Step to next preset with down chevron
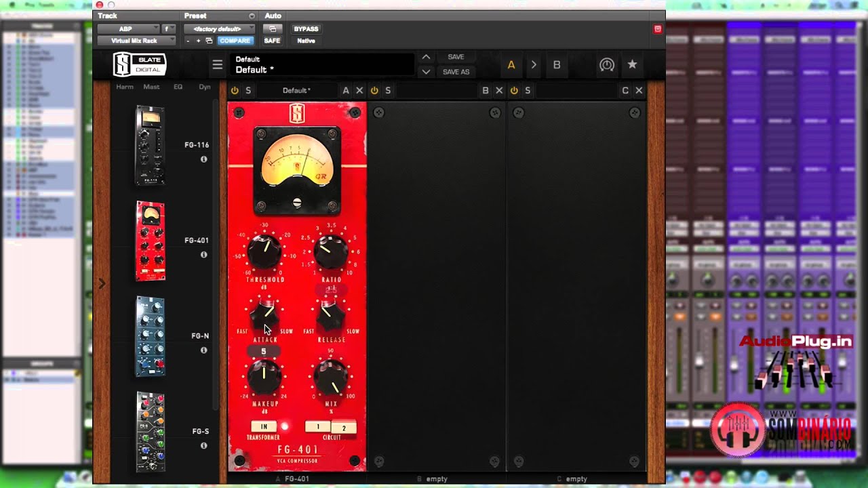Screen dimensions: 868x488 [426, 71]
